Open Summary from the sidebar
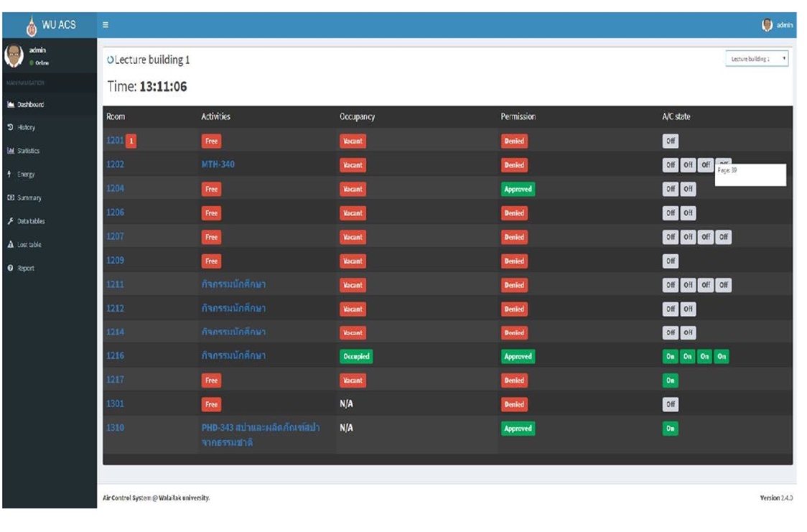807x532 pixels. [29, 197]
